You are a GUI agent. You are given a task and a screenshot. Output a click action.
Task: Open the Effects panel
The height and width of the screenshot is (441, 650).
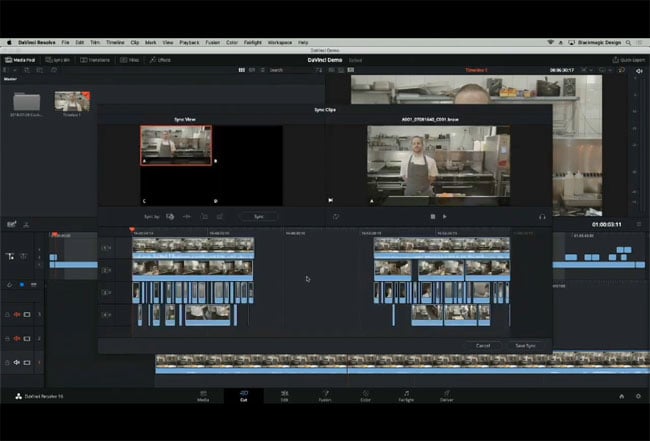tap(160, 60)
